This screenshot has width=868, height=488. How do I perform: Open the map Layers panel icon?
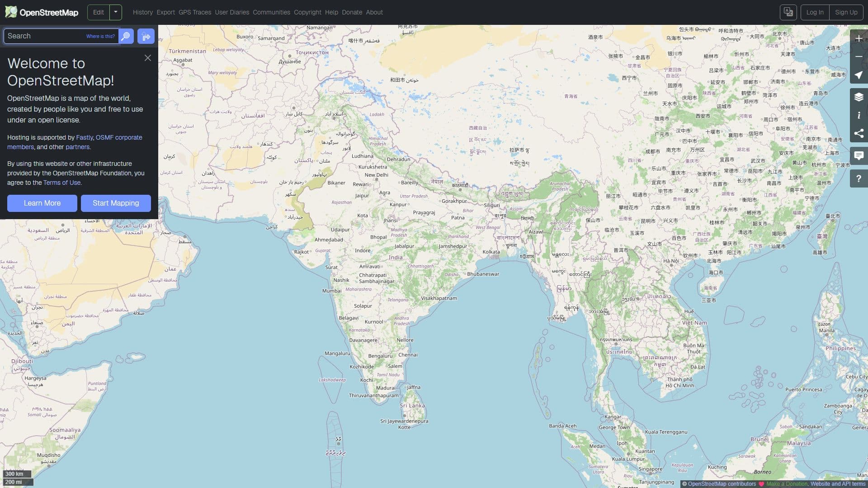click(859, 97)
